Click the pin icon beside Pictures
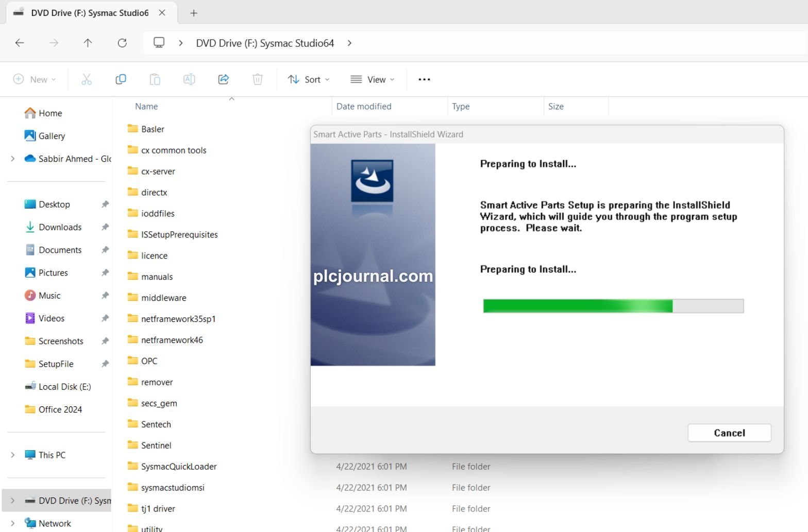Image resolution: width=808 pixels, height=532 pixels. (x=105, y=272)
